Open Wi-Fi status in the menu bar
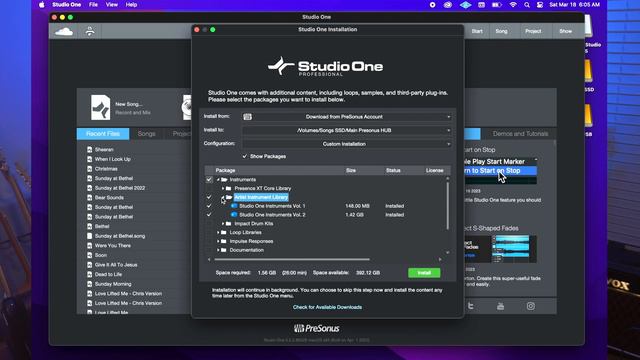Viewport: 640px width, 360px height. coord(513,5)
